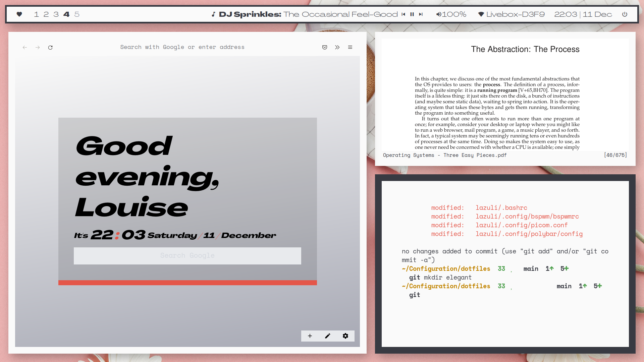The image size is (644, 362).
Task: Select workspace tab number 2
Action: (x=46, y=14)
